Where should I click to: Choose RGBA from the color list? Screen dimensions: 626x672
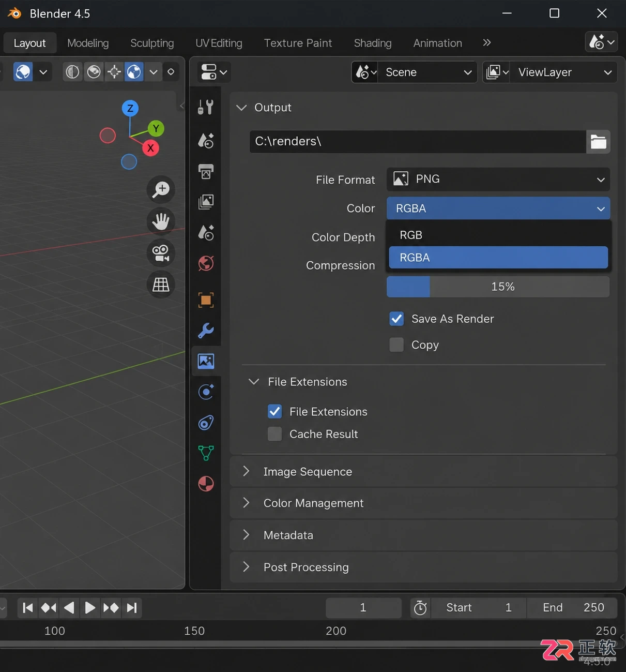498,258
